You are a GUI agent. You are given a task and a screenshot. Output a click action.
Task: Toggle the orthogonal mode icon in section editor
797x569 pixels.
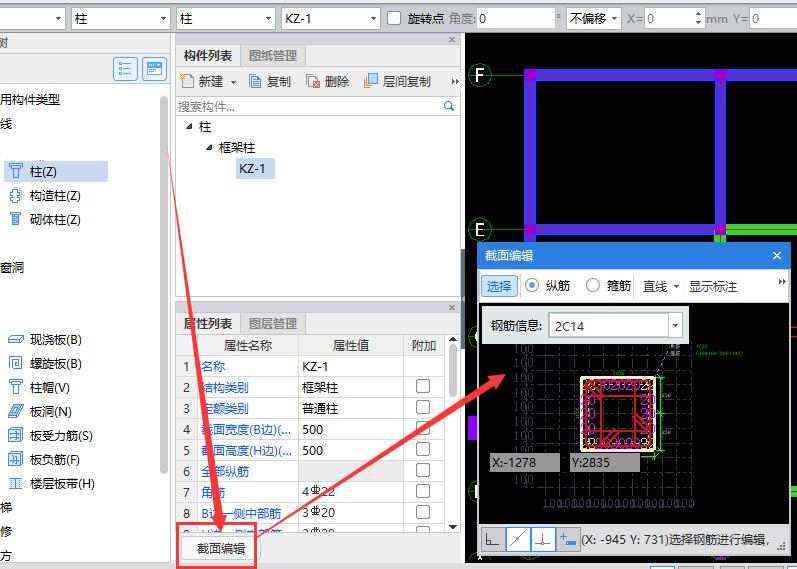492,540
